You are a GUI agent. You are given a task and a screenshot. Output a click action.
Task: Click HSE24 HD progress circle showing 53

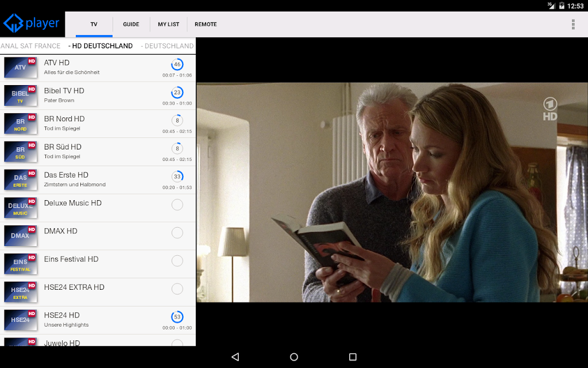coord(177,317)
